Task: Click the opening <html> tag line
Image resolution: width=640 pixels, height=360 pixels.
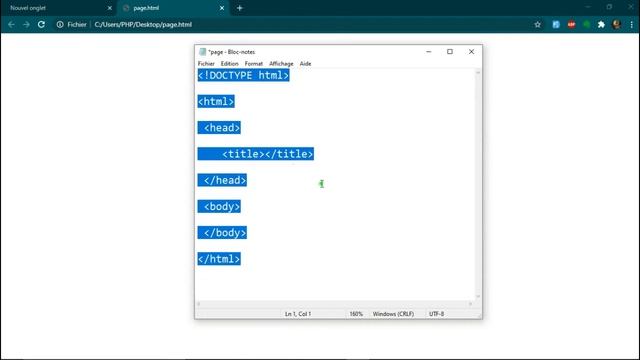Action: tap(216, 101)
